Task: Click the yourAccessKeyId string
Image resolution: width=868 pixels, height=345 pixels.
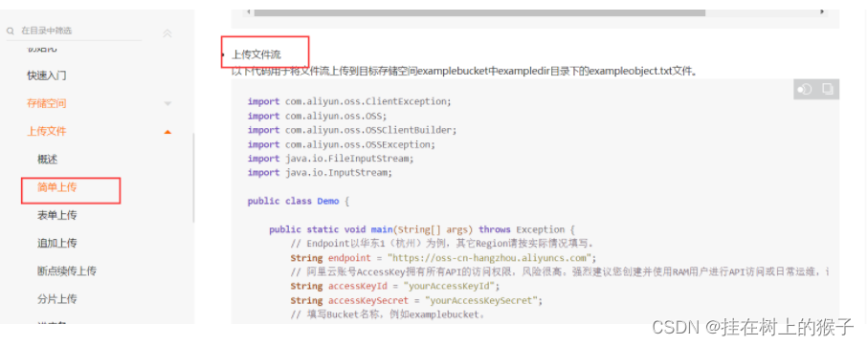Action: [449, 287]
